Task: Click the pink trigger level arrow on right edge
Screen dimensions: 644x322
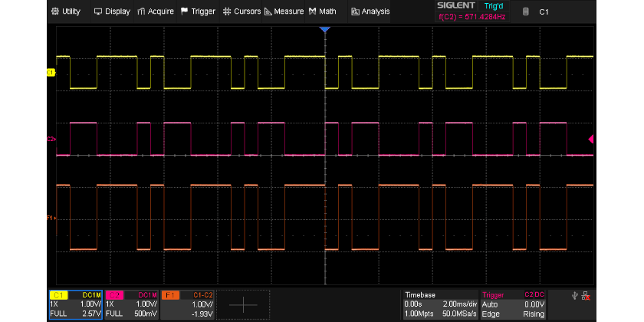Action: coord(590,139)
